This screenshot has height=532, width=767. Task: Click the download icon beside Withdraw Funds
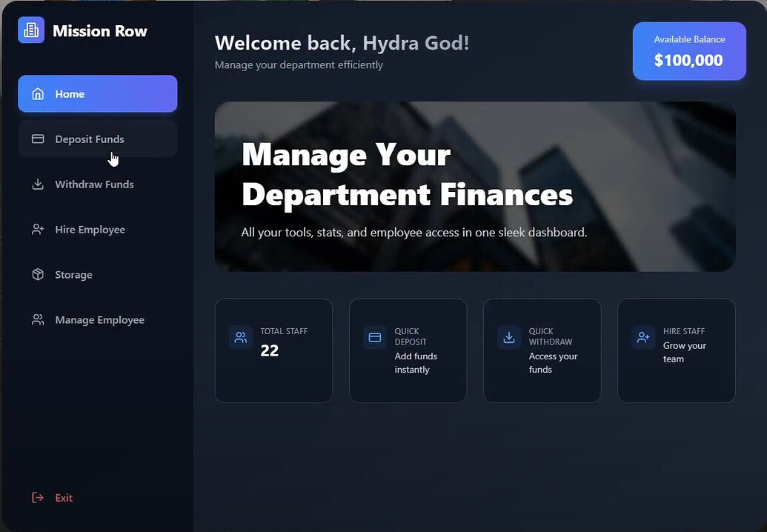tap(37, 184)
